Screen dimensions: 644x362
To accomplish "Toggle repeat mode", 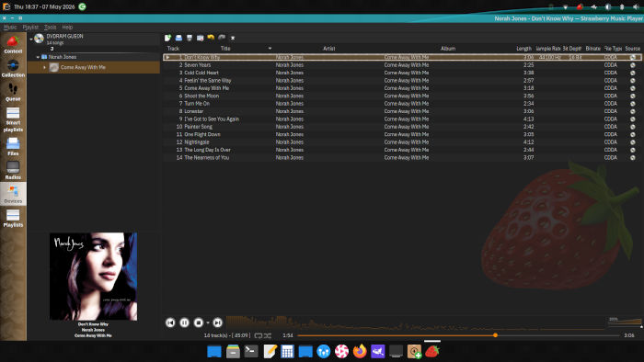I will (x=259, y=335).
